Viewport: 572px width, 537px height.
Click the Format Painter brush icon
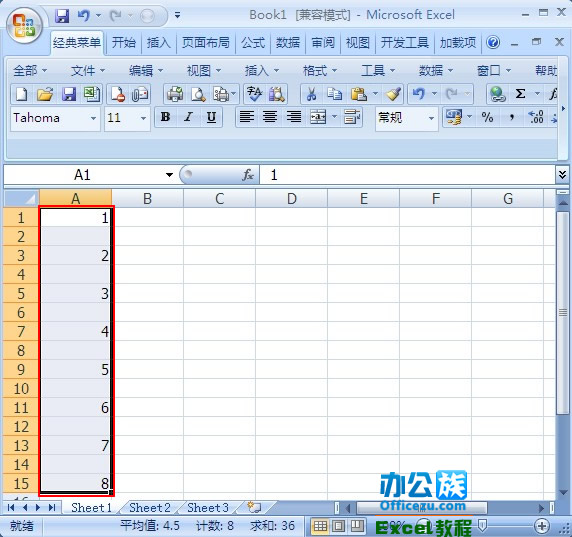pos(393,94)
